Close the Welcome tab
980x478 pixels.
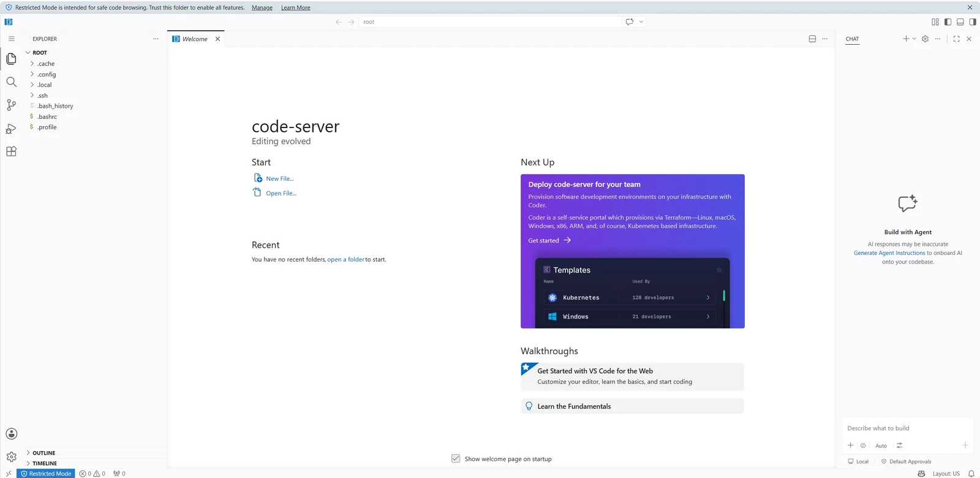[217, 39]
